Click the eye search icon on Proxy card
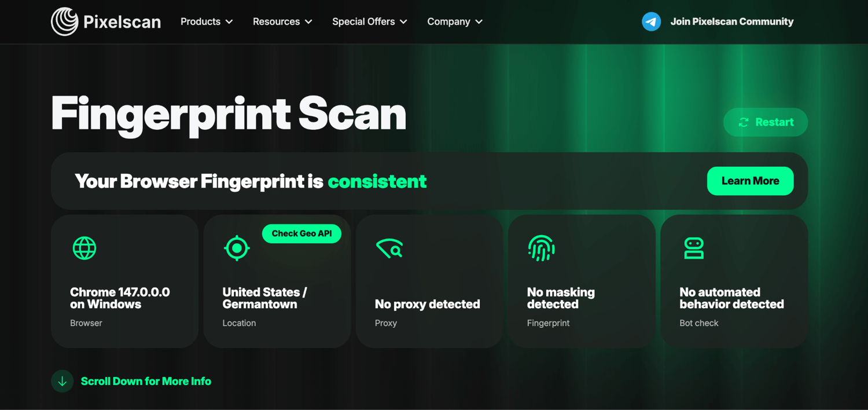Image resolution: width=868 pixels, height=410 pixels. 389,248
